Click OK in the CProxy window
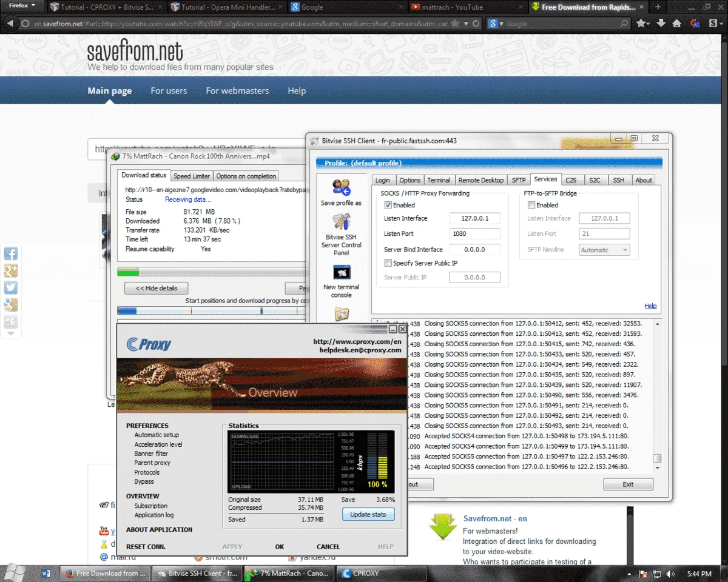Screen dimensions: 728x582 [280, 547]
